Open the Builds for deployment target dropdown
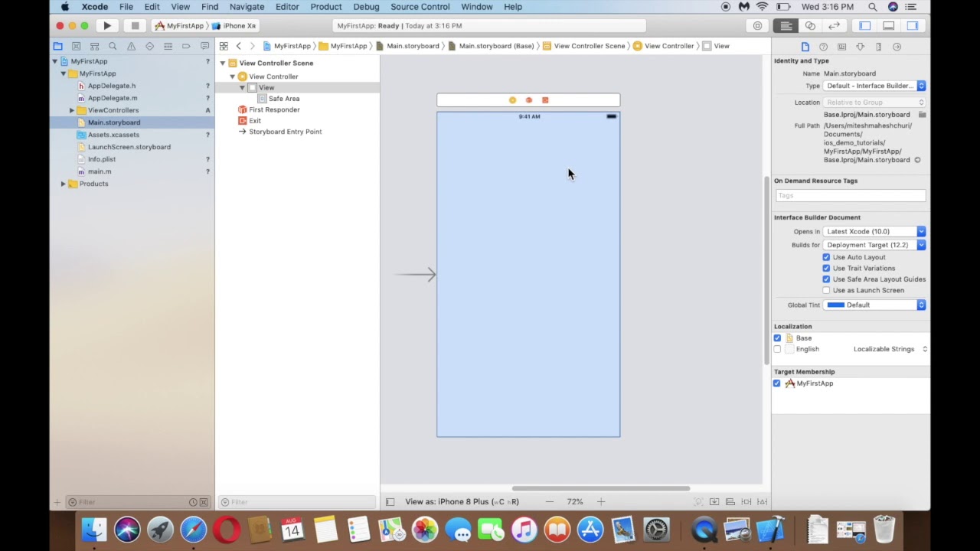The width and height of the screenshot is (980, 551). [x=874, y=245]
